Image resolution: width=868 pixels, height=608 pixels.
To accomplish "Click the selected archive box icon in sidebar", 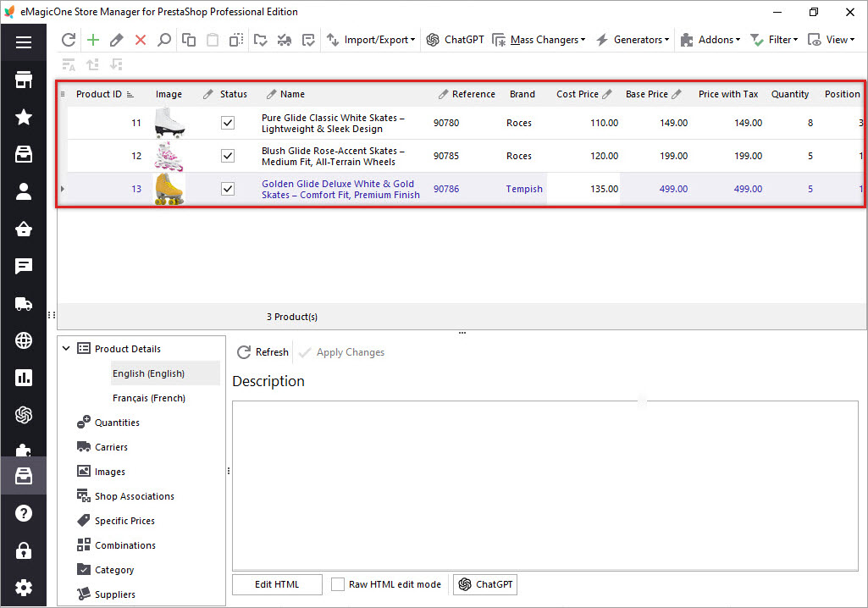I will 23,476.
